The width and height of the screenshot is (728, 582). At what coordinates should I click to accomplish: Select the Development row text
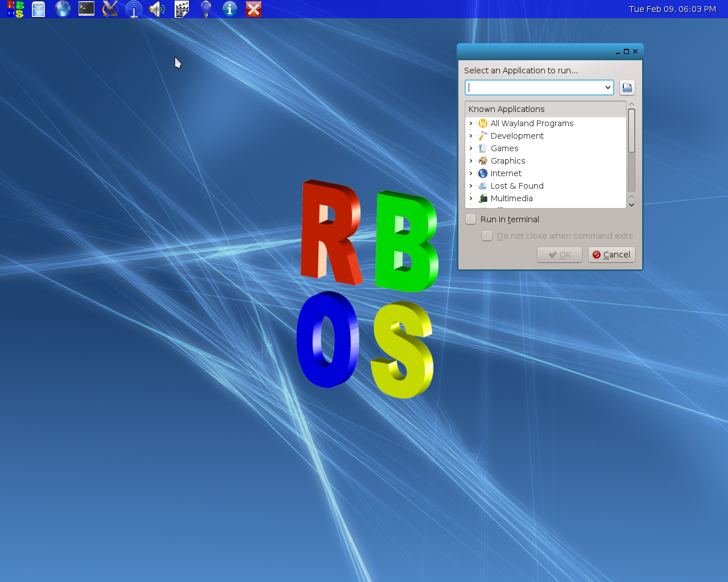click(517, 136)
